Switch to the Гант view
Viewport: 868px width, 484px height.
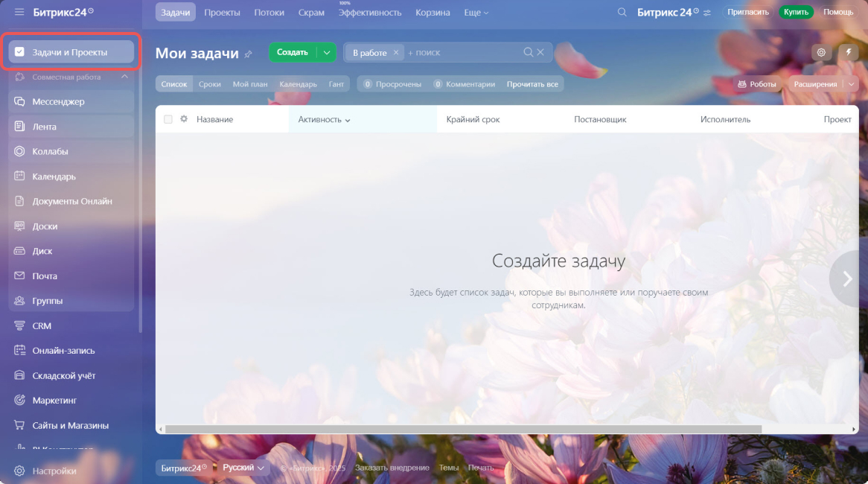(336, 84)
